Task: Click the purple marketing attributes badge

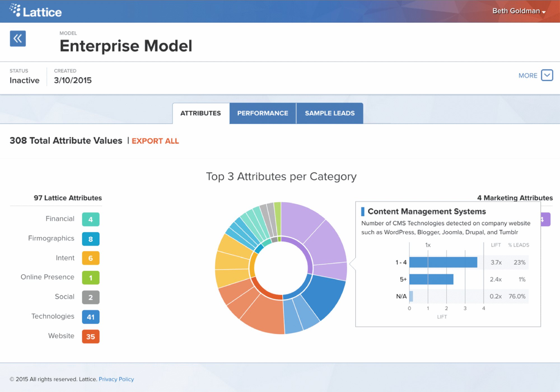Action: (x=545, y=219)
